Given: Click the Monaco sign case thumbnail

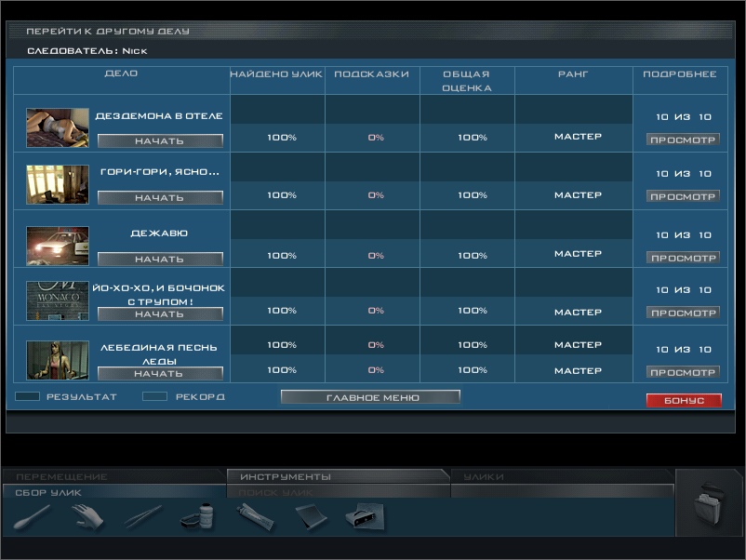Looking at the screenshot, I should (x=58, y=300).
